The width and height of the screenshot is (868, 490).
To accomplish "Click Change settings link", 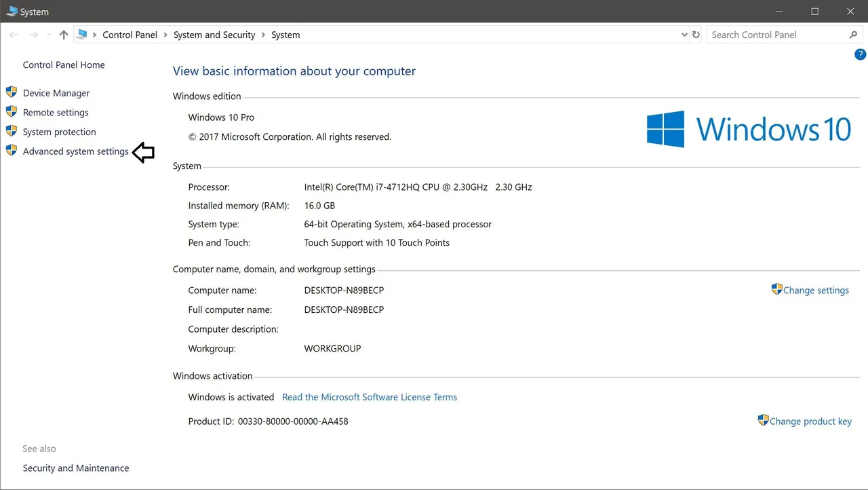I will pyautogui.click(x=816, y=290).
